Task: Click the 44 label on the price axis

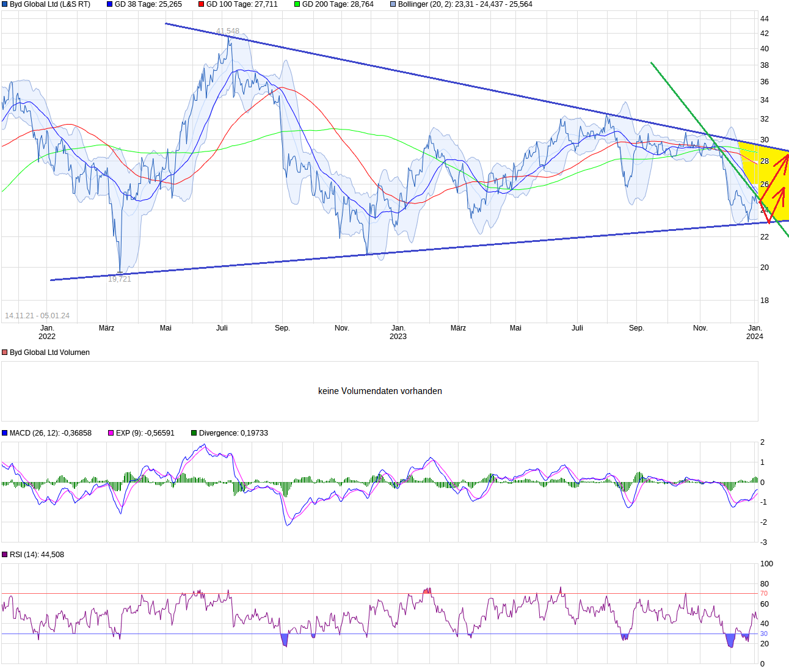Action: [x=765, y=18]
